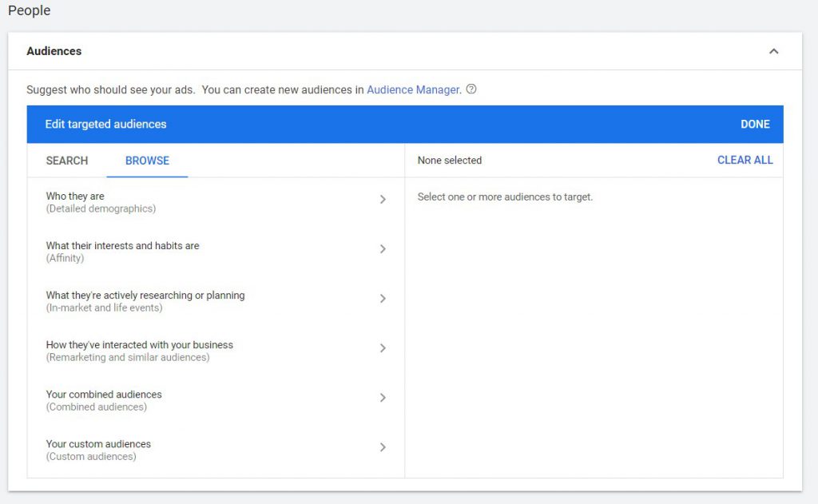Viewport: 818px width, 504px height.
Task: Expand the 'Your custom audiences' arrow
Action: pyautogui.click(x=383, y=447)
